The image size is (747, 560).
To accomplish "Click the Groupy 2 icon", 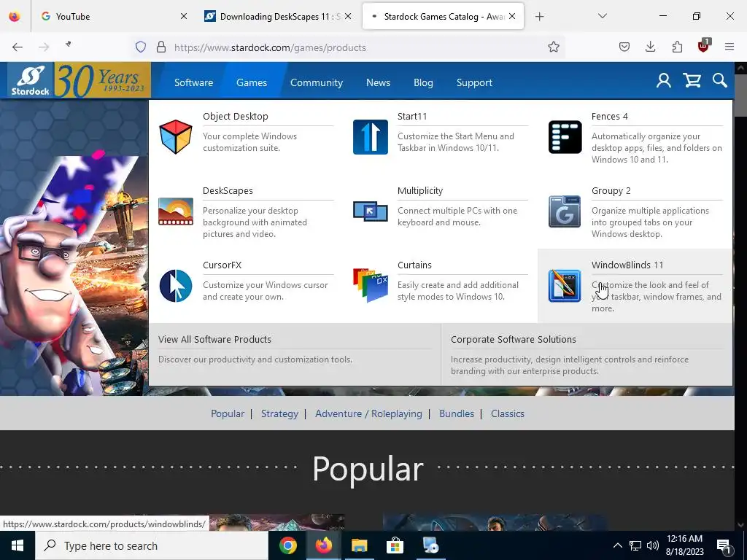I will point(565,211).
